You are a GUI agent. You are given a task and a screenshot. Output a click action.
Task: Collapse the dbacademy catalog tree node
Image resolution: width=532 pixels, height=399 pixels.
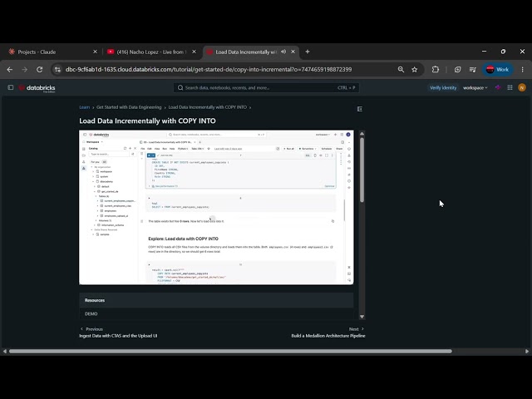[93, 181]
